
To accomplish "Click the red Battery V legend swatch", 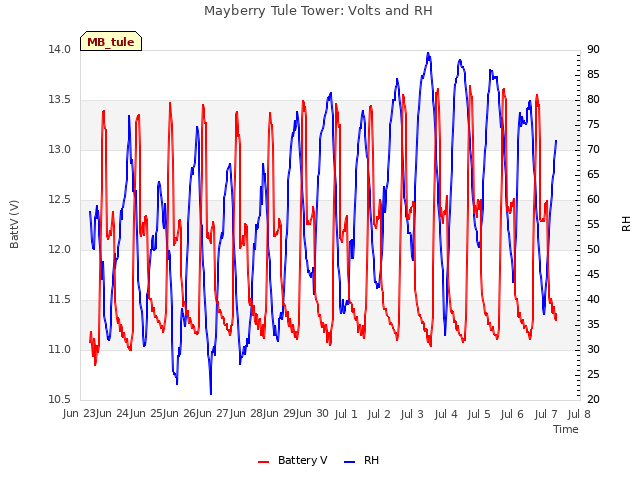I will (264, 462).
